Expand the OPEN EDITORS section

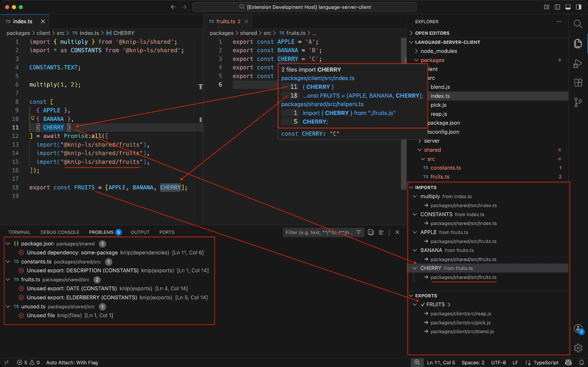[x=432, y=33]
